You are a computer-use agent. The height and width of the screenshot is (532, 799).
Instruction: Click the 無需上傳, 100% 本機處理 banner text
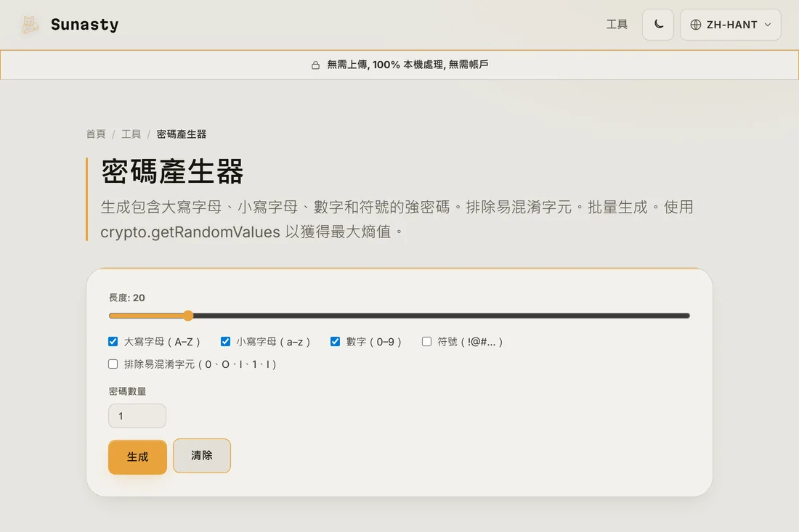(407, 65)
